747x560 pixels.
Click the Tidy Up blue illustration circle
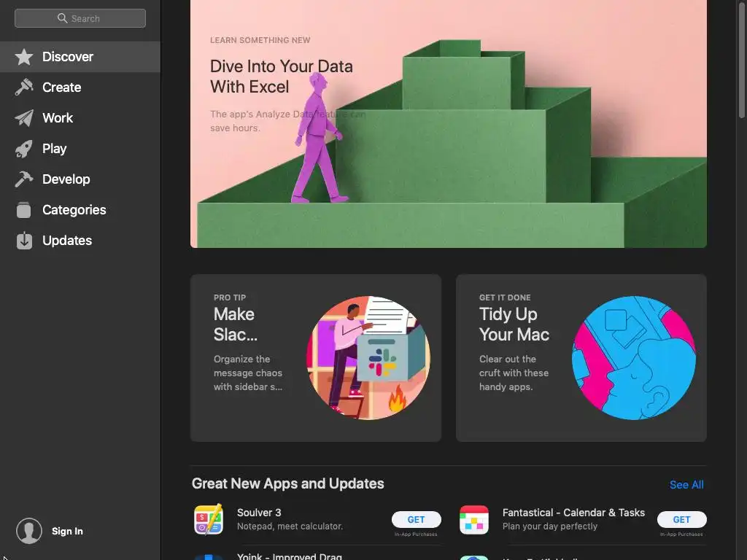[x=634, y=357]
